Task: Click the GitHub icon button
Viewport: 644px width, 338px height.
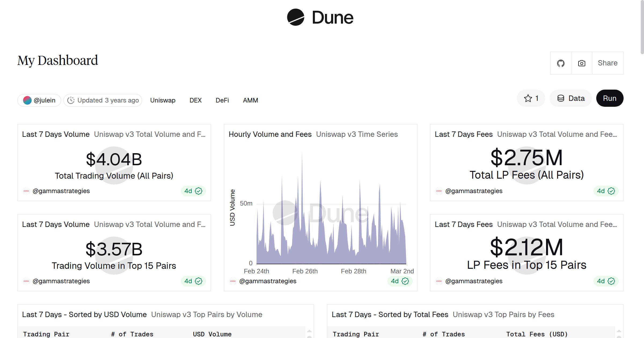Action: (561, 63)
